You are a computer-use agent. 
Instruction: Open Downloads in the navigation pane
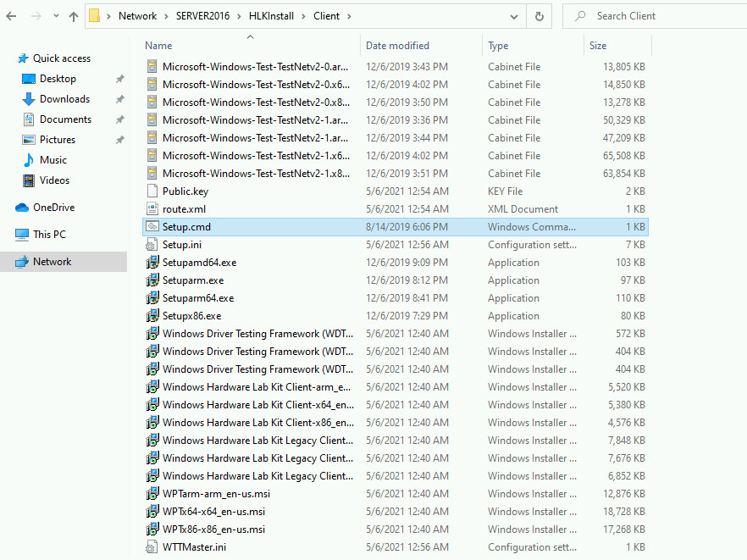64,99
